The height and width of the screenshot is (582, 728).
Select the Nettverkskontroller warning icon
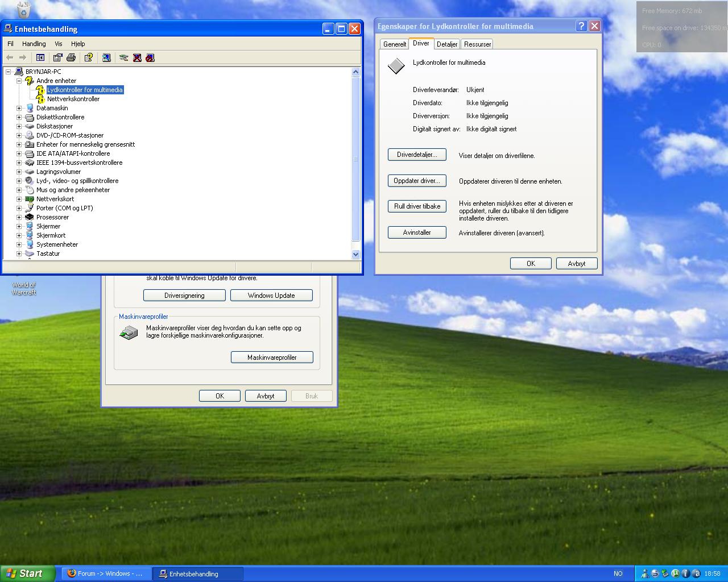click(40, 99)
